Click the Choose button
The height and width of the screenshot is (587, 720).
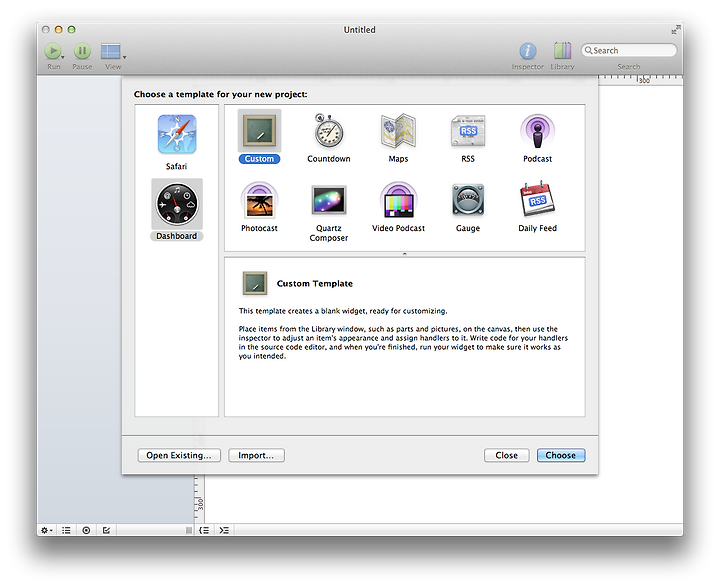pyautogui.click(x=561, y=455)
